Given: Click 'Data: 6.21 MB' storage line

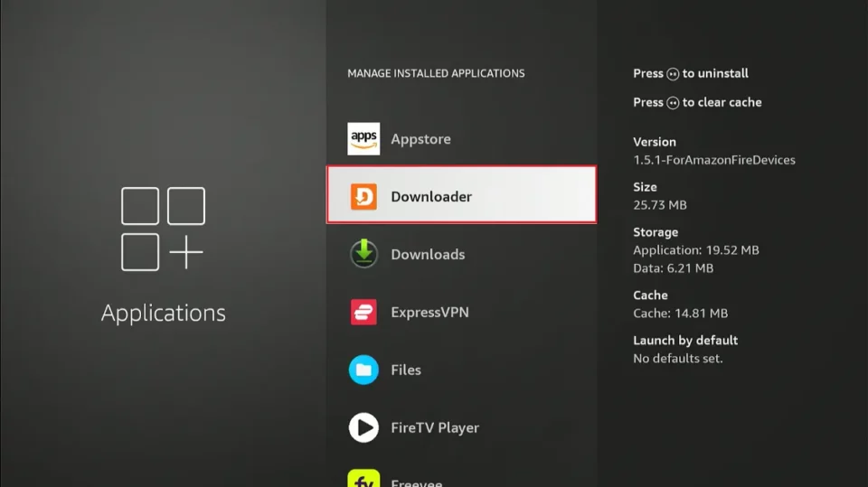Looking at the screenshot, I should coord(673,268).
